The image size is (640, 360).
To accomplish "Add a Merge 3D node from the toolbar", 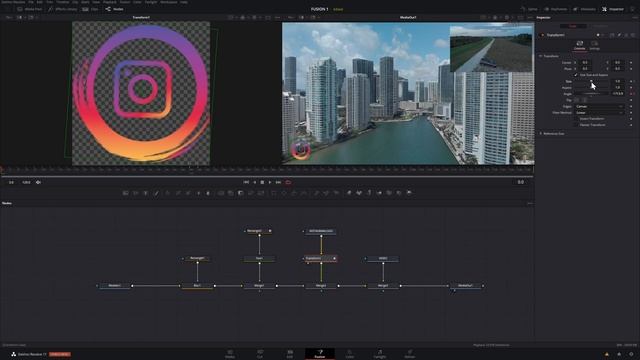I will (x=379, y=193).
